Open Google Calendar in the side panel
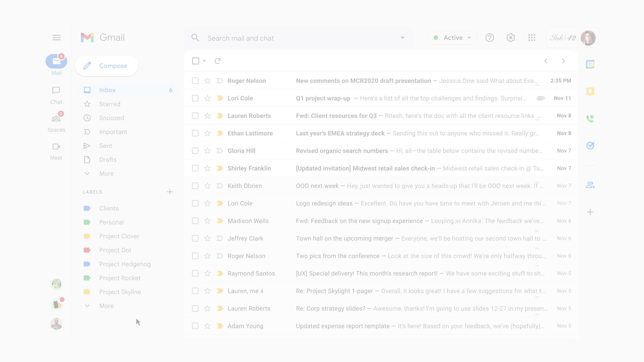This screenshot has height=362, width=644. click(x=590, y=64)
